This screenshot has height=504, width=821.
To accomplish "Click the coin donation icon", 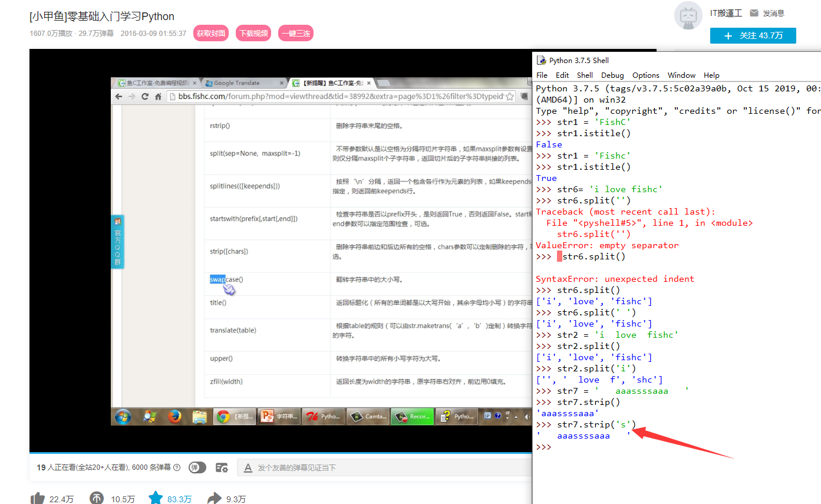I will tap(96, 499).
